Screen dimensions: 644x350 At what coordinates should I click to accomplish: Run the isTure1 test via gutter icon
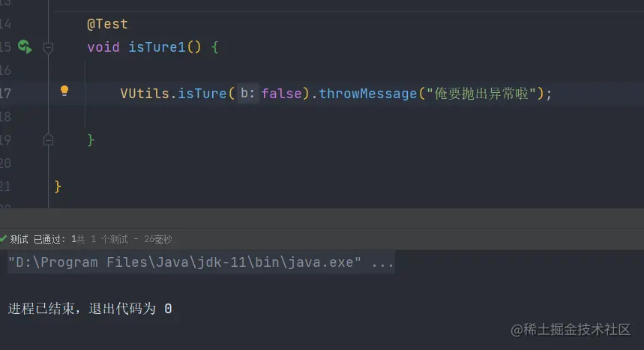click(x=25, y=46)
